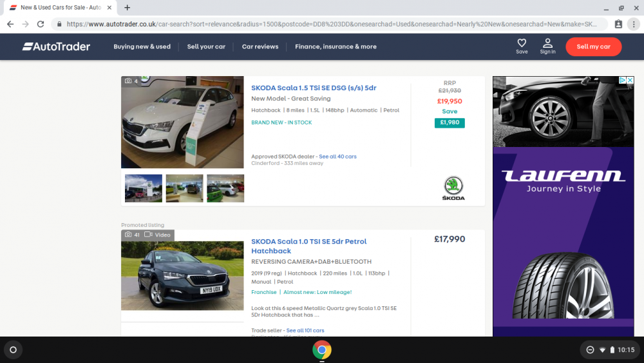Click the browser forward arrow

coord(26,25)
